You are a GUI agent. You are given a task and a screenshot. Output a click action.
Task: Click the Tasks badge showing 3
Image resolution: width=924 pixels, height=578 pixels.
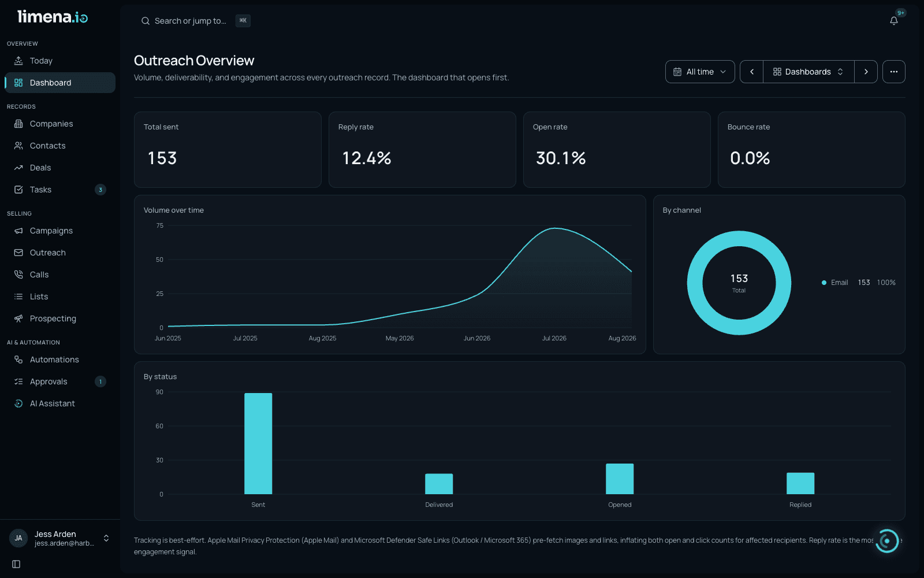coord(100,190)
